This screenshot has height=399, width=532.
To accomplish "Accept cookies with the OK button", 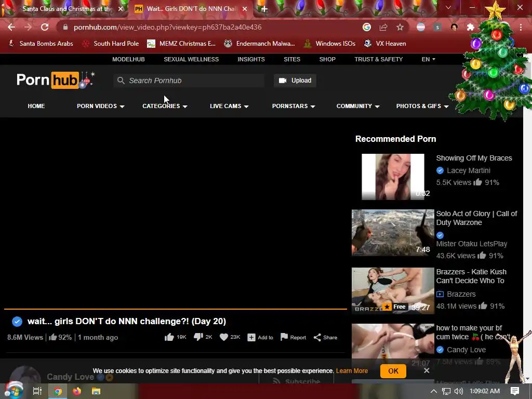I will coord(393,371).
